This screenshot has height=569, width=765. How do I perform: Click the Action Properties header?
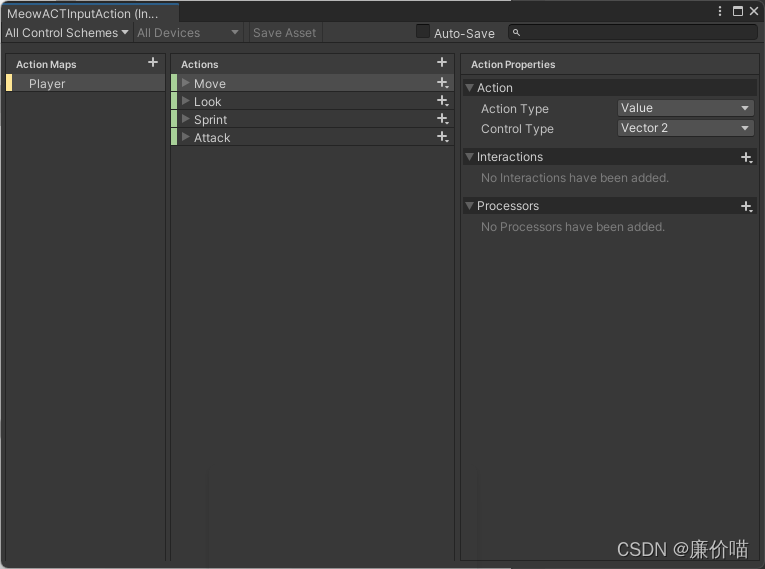click(513, 64)
